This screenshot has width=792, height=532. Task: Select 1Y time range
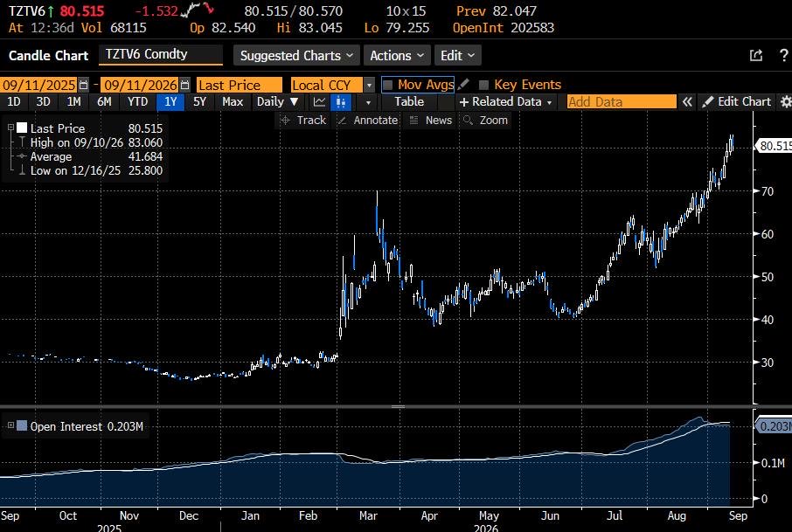click(x=170, y=102)
